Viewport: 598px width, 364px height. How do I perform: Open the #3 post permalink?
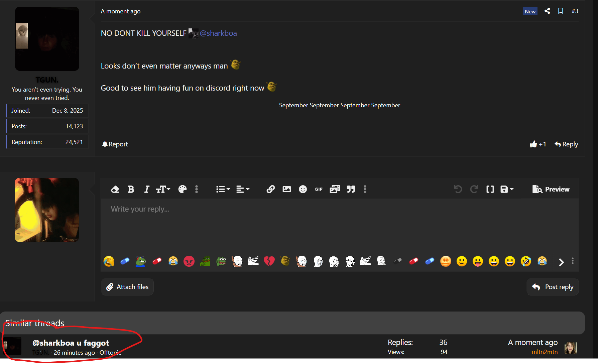point(575,11)
